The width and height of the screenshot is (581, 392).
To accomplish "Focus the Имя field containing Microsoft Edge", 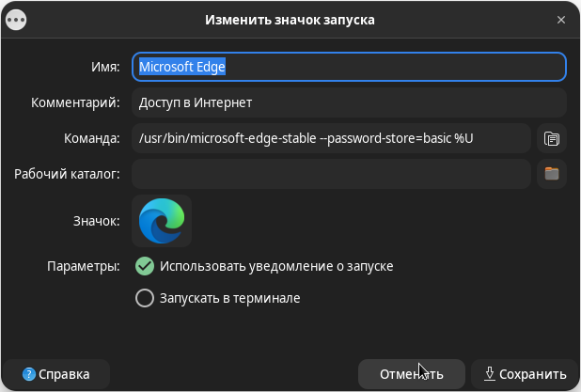I will [349, 67].
